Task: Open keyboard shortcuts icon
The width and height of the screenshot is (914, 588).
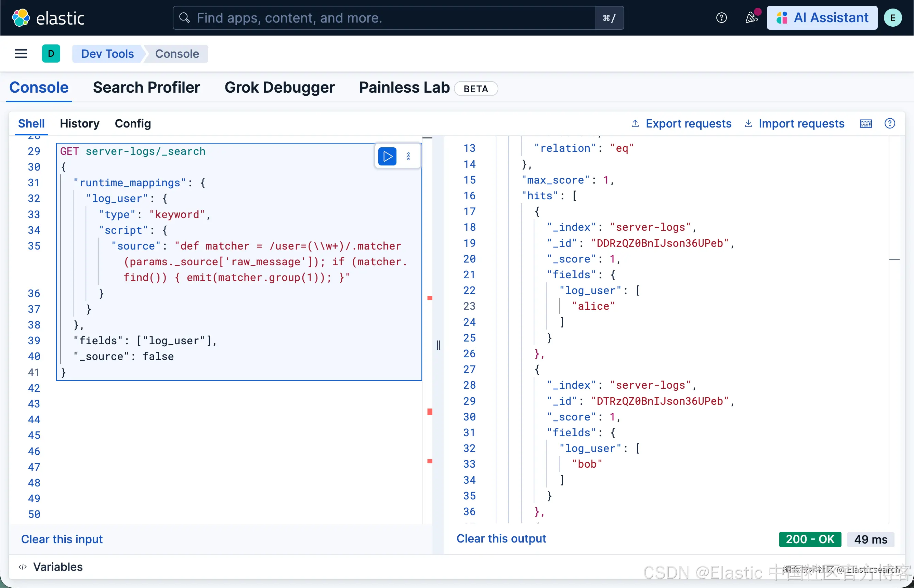Action: click(865, 124)
